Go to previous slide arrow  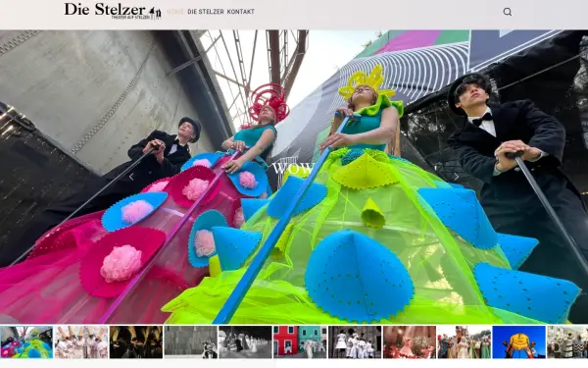click(131, 177)
